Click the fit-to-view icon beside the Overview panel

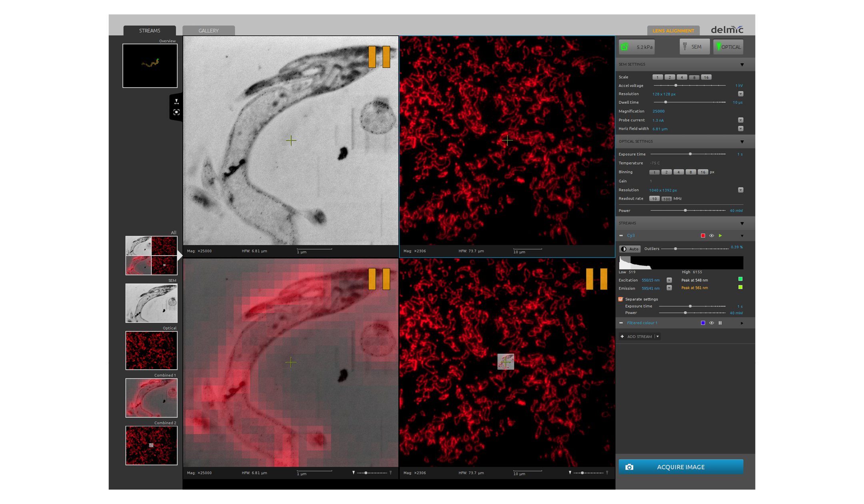(x=177, y=112)
